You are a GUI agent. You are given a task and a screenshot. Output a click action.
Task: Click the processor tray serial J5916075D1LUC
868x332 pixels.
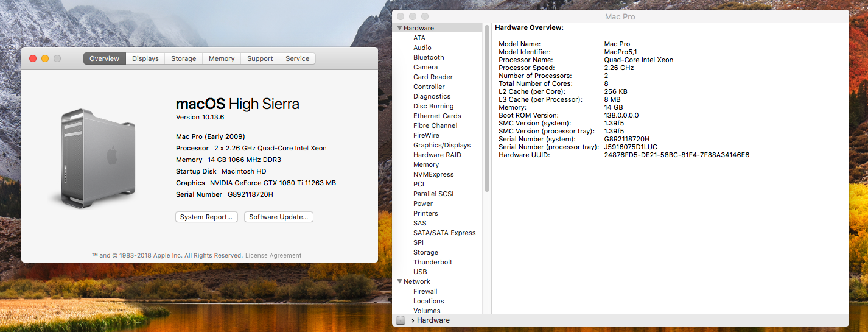coord(631,147)
